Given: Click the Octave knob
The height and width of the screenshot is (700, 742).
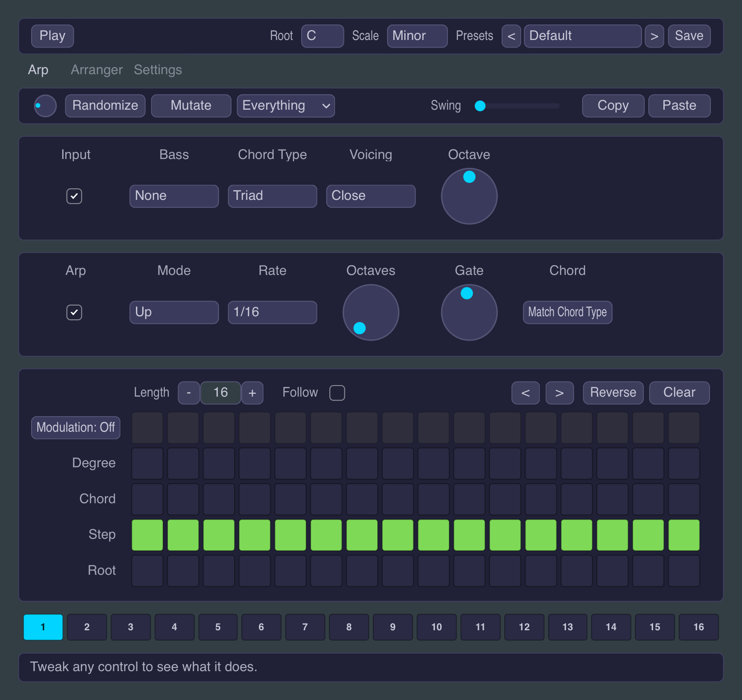Looking at the screenshot, I should 469,196.
